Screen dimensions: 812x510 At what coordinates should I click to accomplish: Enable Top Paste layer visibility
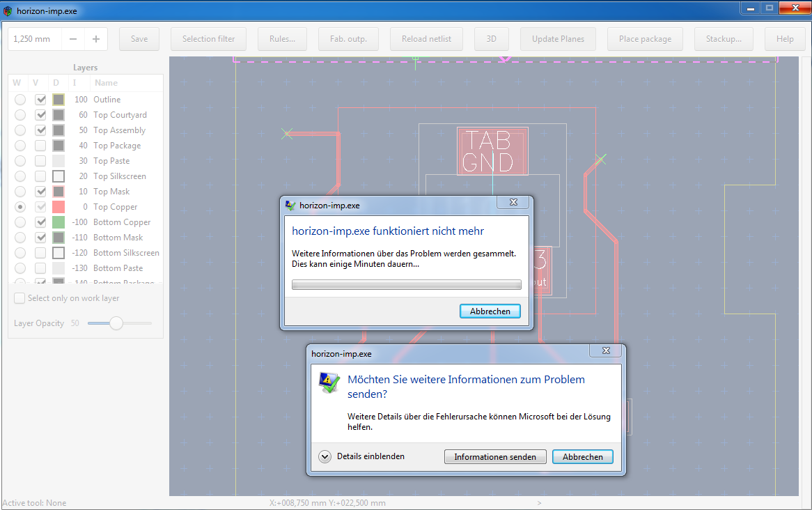tap(40, 161)
